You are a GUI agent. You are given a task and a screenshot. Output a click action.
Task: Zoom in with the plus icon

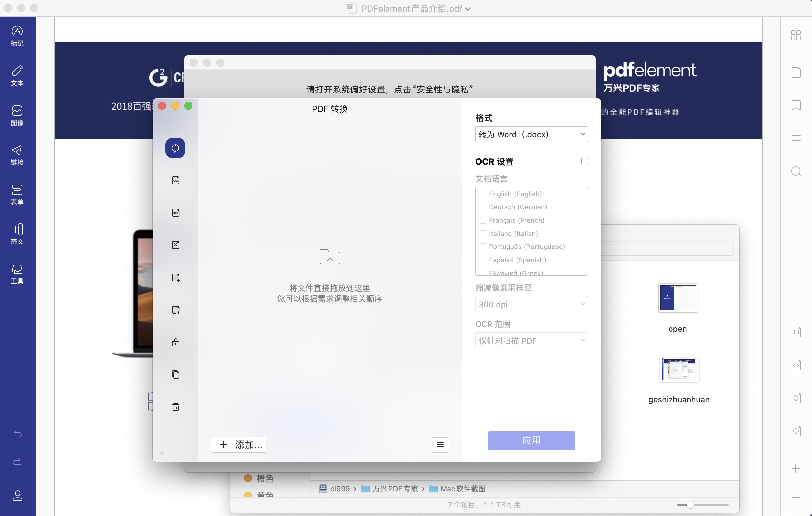(x=795, y=469)
